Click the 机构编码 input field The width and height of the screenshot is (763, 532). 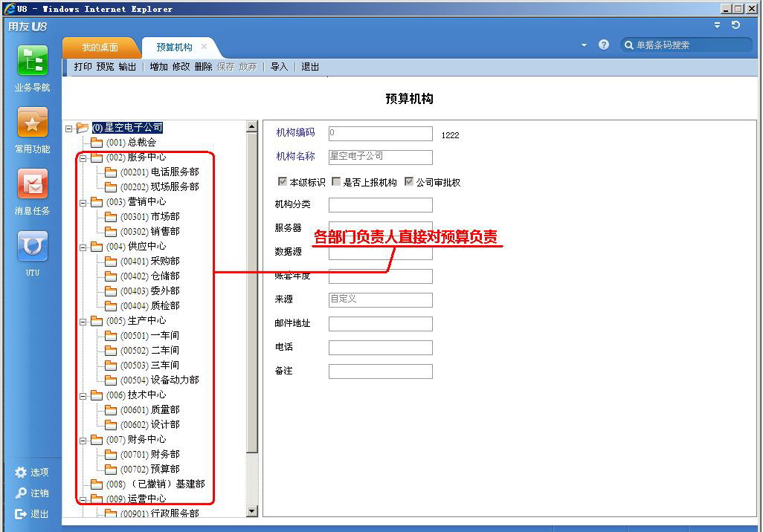pos(381,134)
